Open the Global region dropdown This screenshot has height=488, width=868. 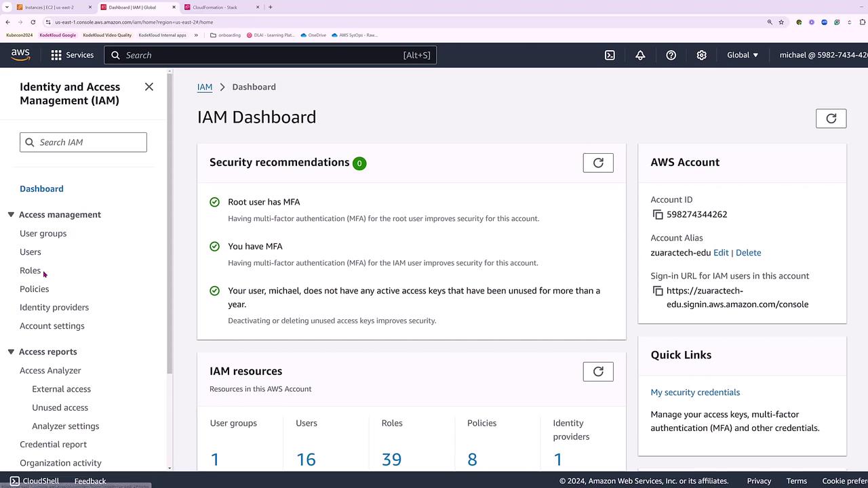point(743,55)
